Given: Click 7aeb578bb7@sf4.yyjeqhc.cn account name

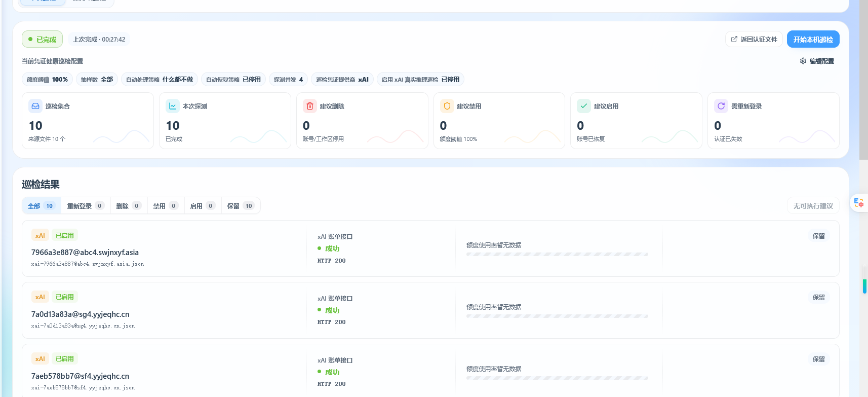Looking at the screenshot, I should pyautogui.click(x=81, y=376).
